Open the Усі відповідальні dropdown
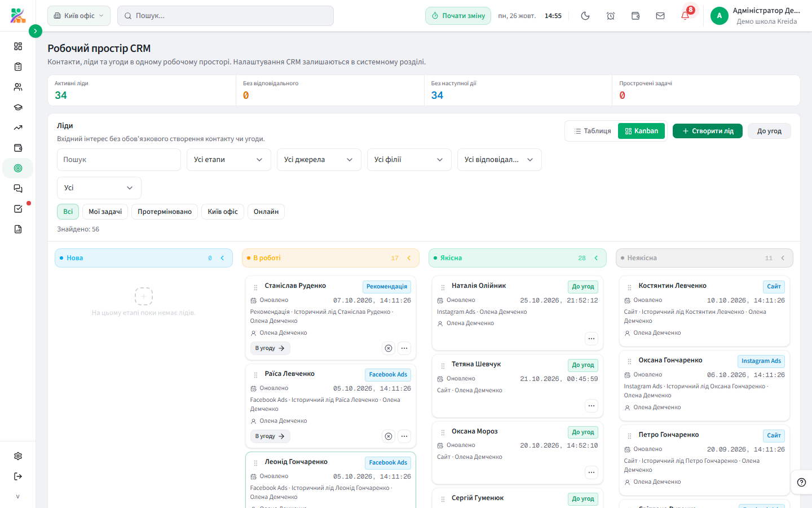 pyautogui.click(x=500, y=160)
